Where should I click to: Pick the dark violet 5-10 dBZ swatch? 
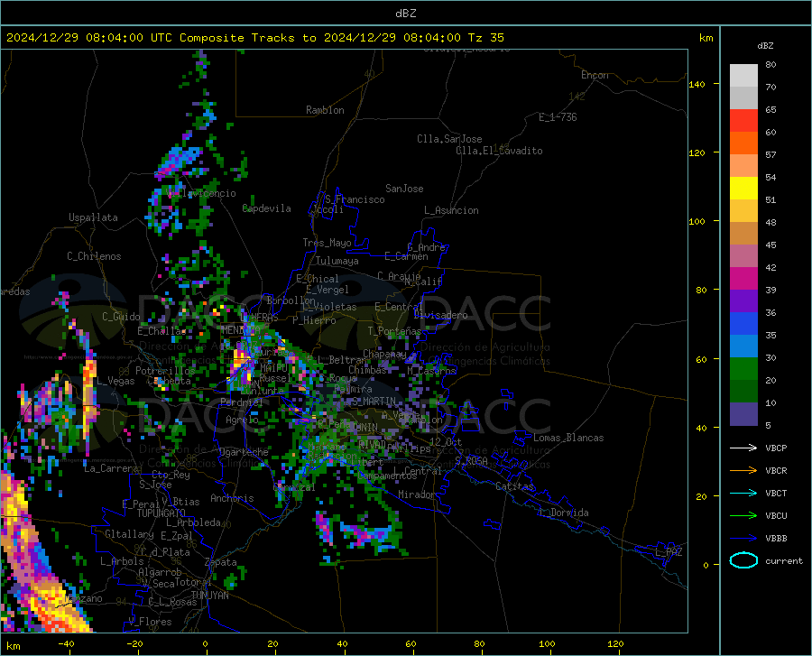tap(743, 414)
